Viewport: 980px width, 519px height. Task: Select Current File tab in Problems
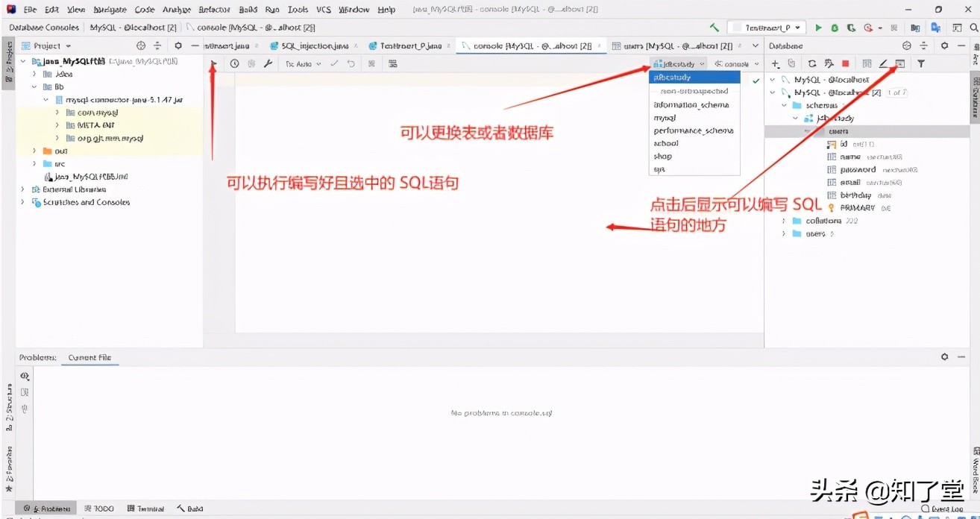click(89, 357)
